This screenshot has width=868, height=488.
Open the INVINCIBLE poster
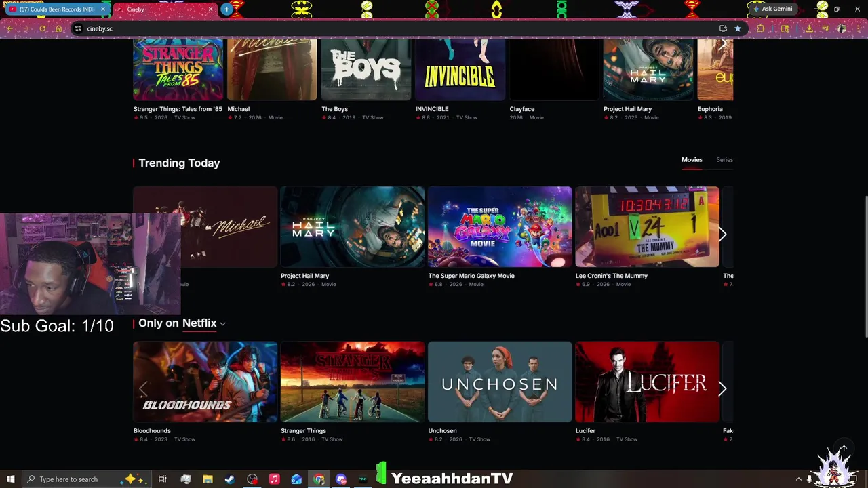[460, 70]
